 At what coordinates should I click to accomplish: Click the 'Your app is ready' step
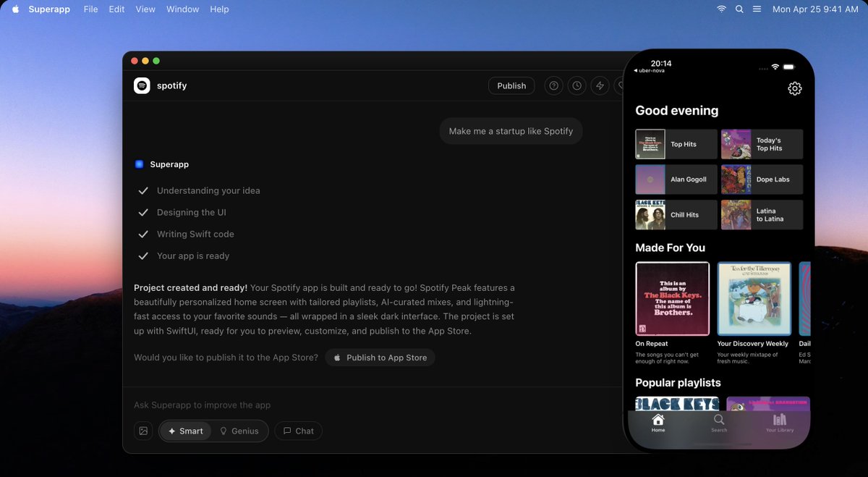click(193, 256)
